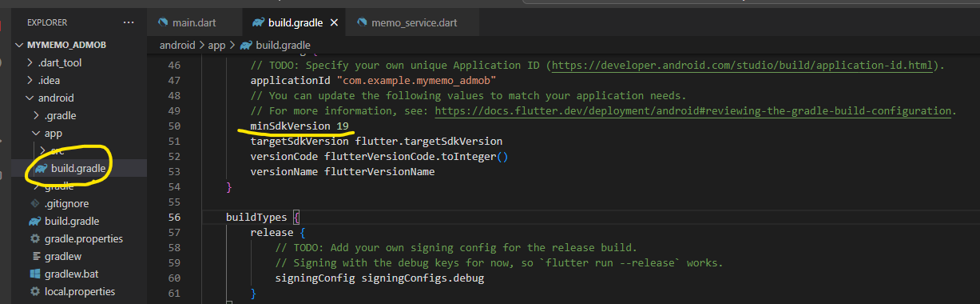Click the release block keyword
This screenshot has width=980, height=304.
coord(272,232)
